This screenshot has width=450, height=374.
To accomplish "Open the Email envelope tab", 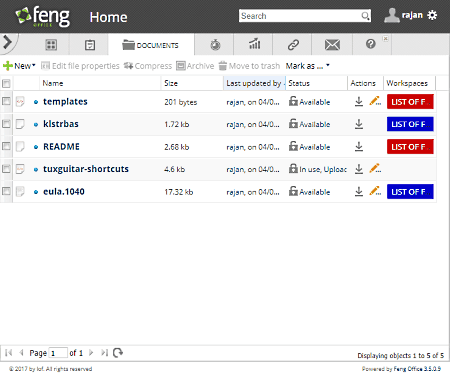I will tap(332, 44).
